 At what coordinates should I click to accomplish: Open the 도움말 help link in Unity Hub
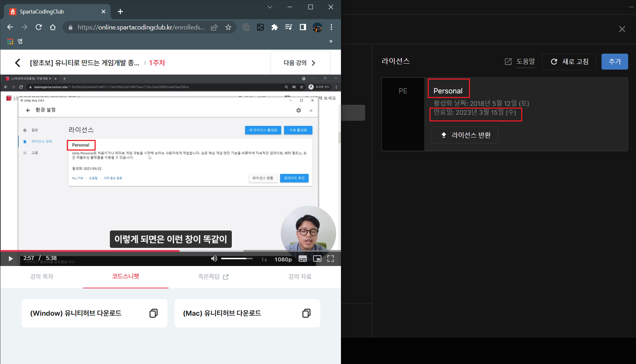coord(520,61)
